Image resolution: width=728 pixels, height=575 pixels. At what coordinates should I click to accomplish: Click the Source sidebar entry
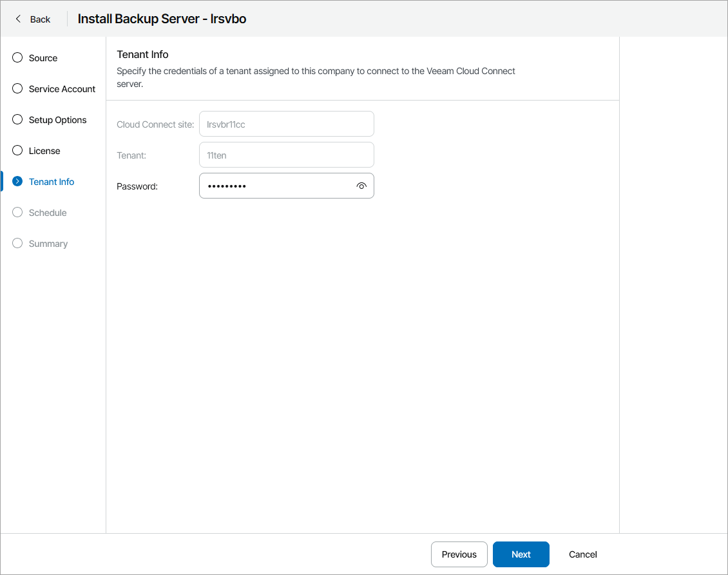coord(43,57)
